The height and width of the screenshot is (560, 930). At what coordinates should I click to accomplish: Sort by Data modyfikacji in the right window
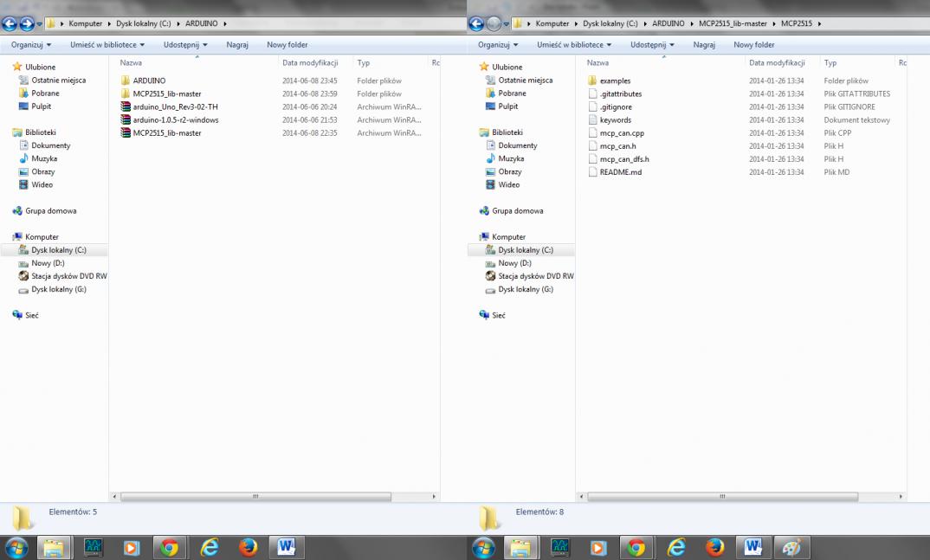click(777, 63)
